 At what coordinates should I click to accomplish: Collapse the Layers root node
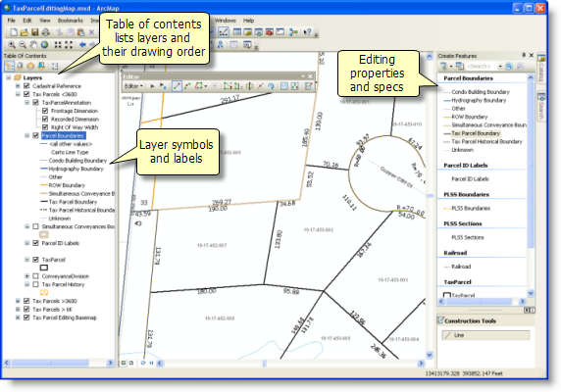8,77
